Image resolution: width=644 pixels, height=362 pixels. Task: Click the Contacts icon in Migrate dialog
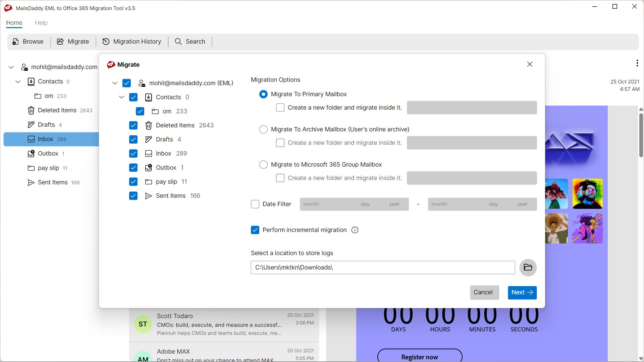click(x=149, y=97)
